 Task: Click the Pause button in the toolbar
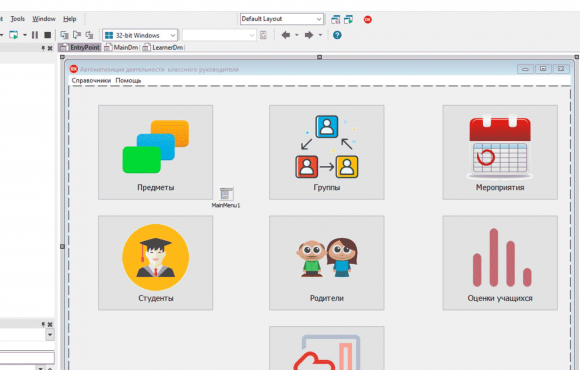pyautogui.click(x=35, y=35)
